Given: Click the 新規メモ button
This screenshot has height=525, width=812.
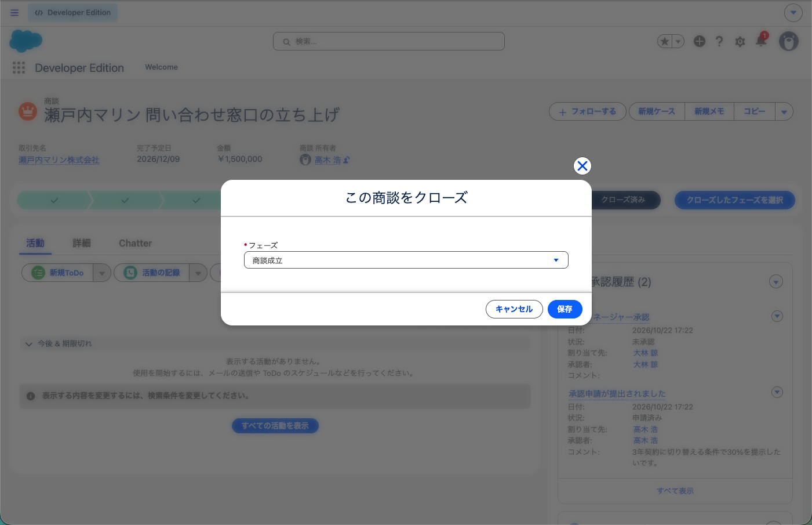Looking at the screenshot, I should [x=709, y=111].
